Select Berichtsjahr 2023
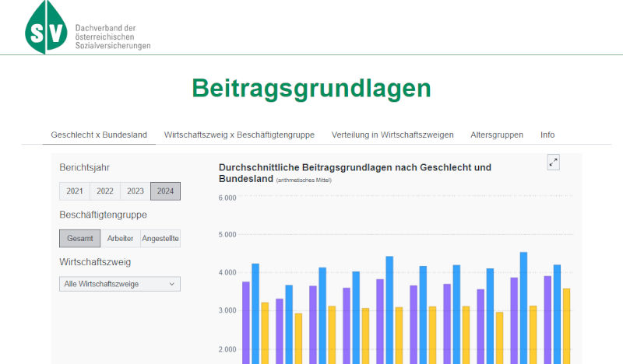This screenshot has width=623, height=364. click(136, 191)
